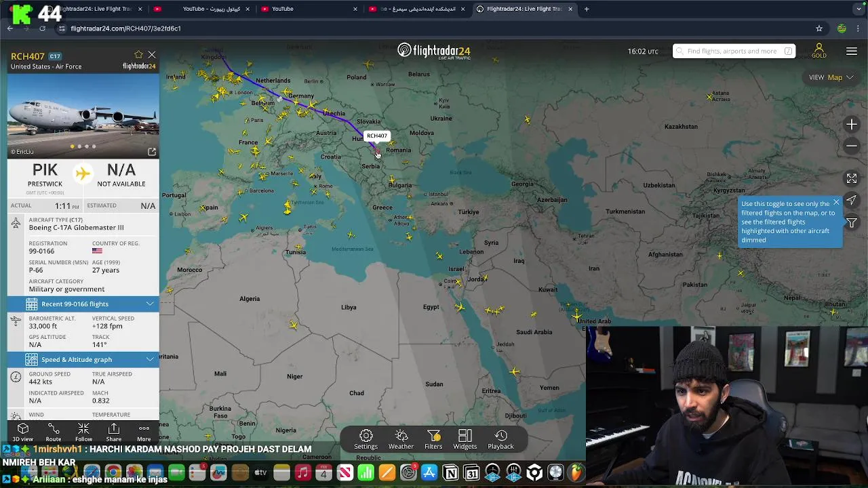
Task: Open App Store in the Dock
Action: click(429, 472)
